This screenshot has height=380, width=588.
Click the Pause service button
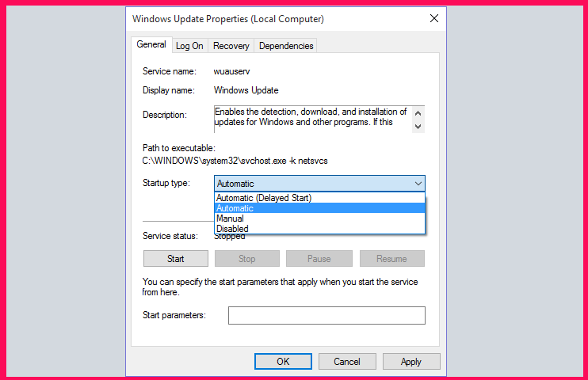tap(319, 259)
